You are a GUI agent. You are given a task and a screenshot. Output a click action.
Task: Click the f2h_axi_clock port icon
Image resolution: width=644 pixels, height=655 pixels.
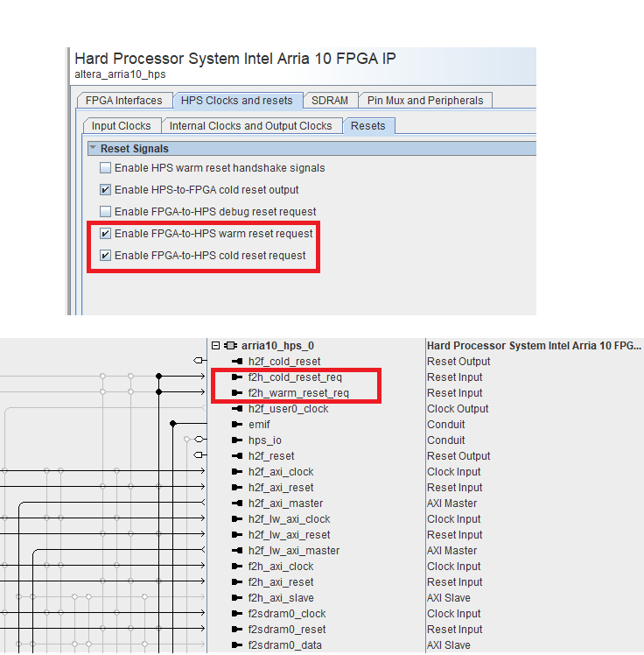coord(237,566)
